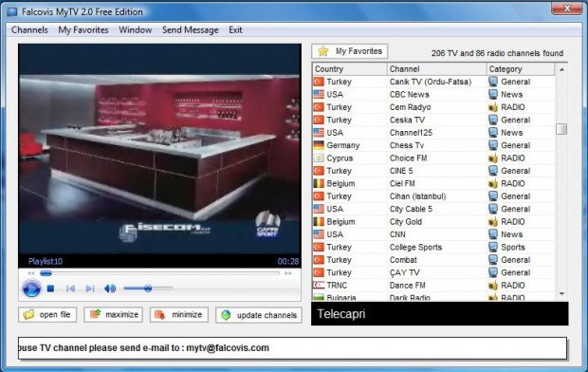The height and width of the screenshot is (372, 588).
Task: Adjust the volume slider handle
Action: tap(148, 288)
